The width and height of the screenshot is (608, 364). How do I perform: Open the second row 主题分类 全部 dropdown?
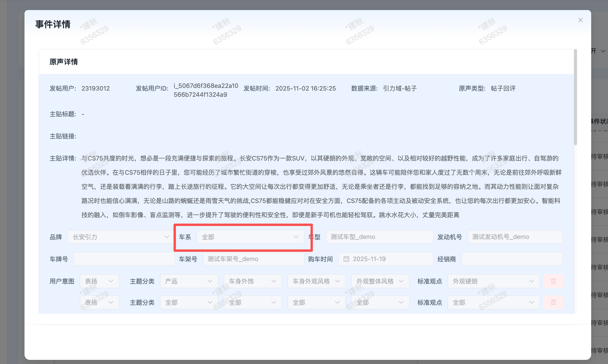coord(189,302)
